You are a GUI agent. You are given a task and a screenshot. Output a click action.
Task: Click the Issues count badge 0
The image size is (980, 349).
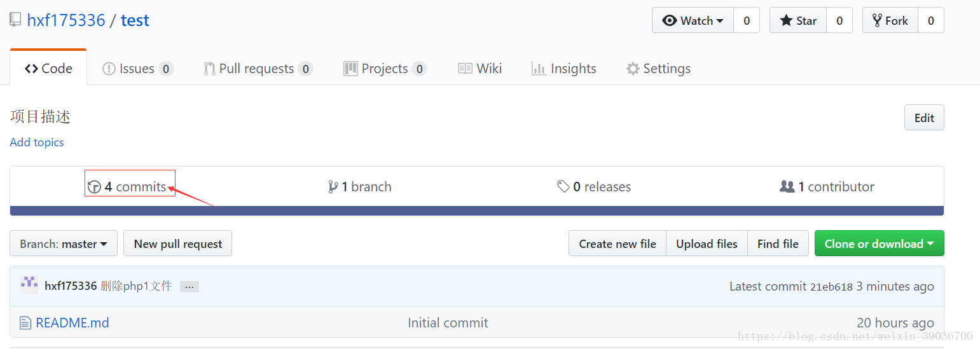pyautogui.click(x=166, y=69)
